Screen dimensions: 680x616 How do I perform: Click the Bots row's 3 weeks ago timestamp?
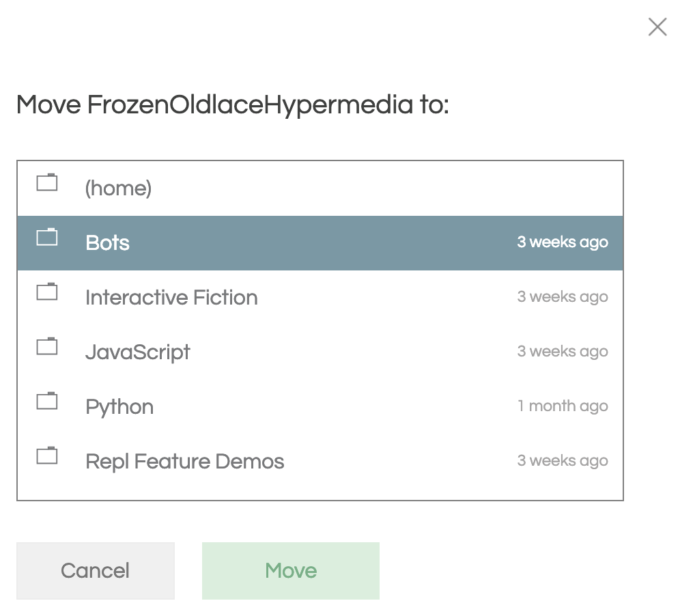[x=563, y=242]
